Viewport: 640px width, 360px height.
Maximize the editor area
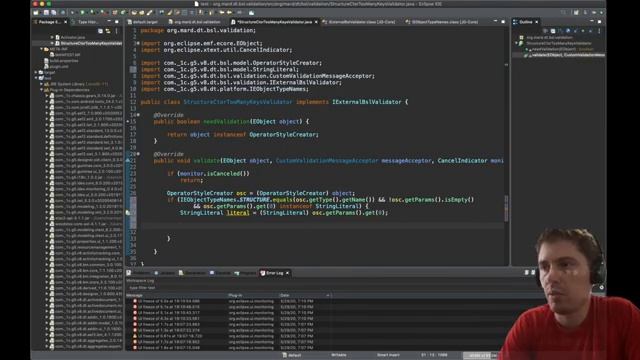[503, 22]
